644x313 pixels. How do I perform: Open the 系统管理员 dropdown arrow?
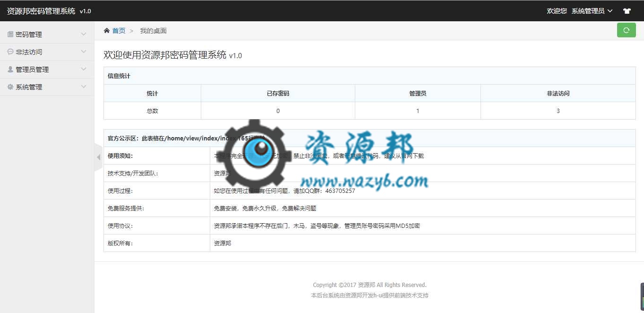[x=610, y=11]
